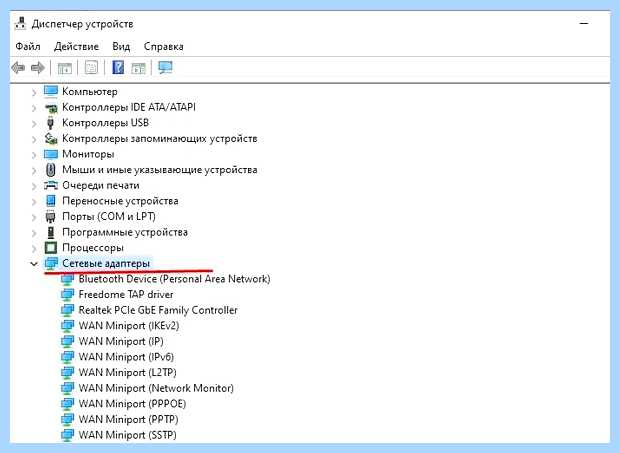Screen dimensions: 620x453
Task: Expand the Компьютер node chevron
Action: coord(34,92)
